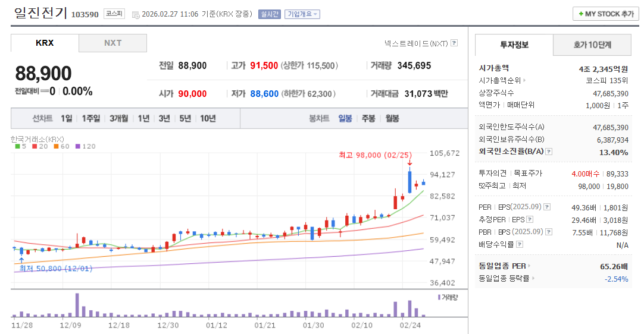
Task: Select the 1년 line chart period
Action: (x=144, y=119)
